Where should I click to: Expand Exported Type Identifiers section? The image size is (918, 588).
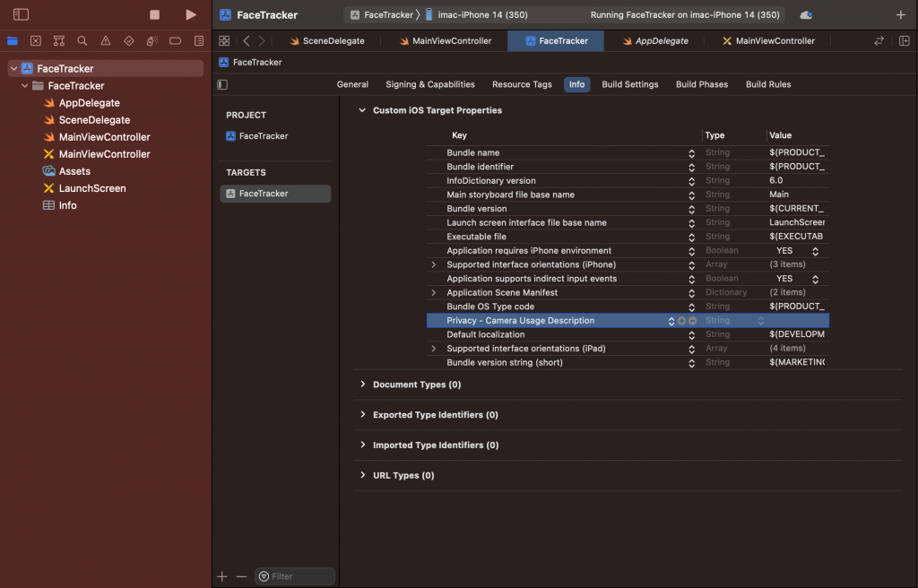point(363,415)
